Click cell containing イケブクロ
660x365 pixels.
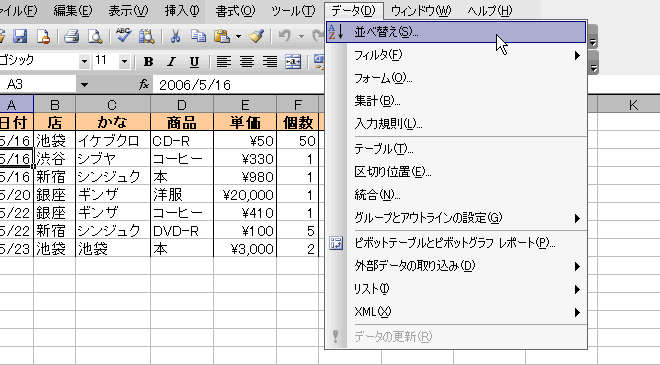(113, 141)
